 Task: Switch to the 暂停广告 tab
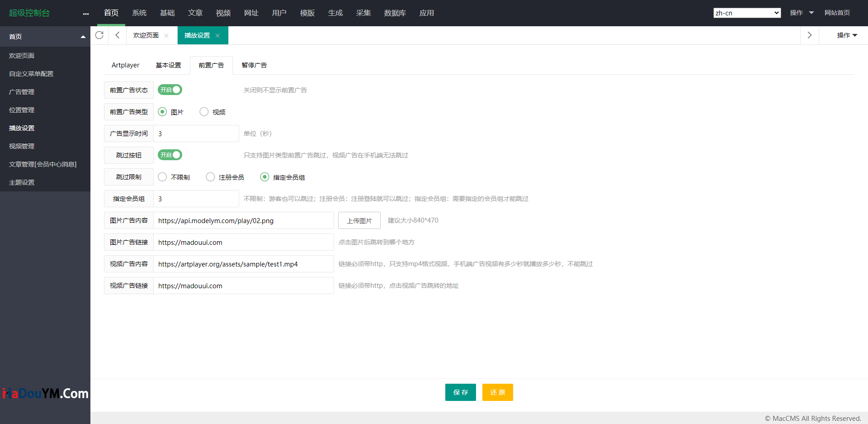click(x=254, y=65)
